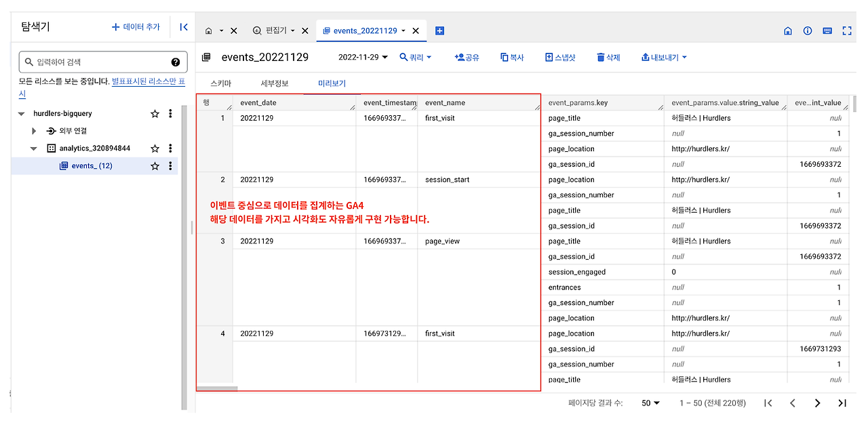Open the 쿼리 dropdown
This screenshot has height=425, width=868.
[416, 58]
